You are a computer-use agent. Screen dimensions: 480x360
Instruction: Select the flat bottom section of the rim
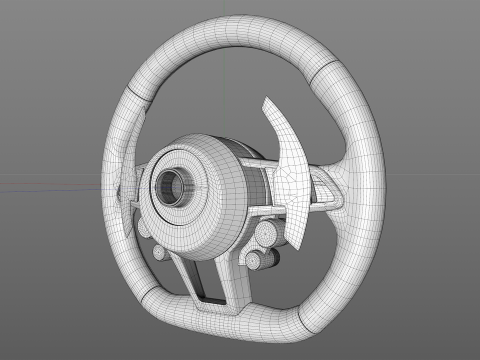[x=227, y=315]
